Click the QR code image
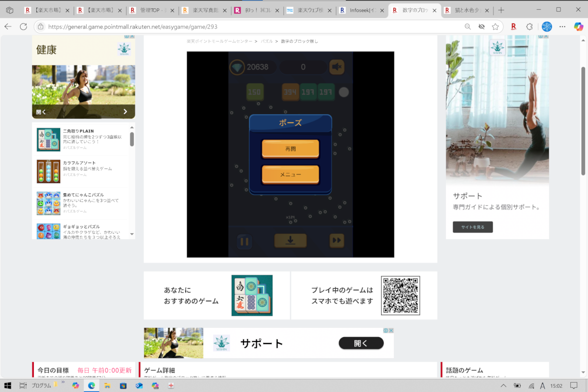Screen dimensions: 588x392 (400, 295)
